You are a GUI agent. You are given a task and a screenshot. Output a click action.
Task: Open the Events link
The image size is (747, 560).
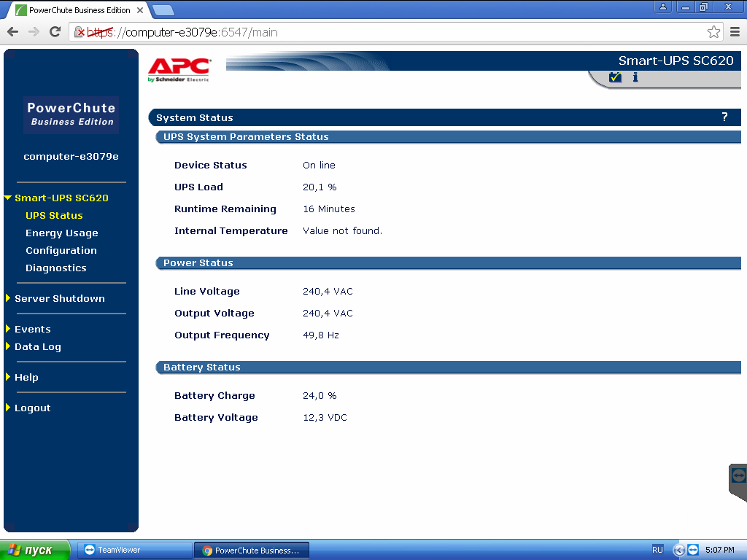(32, 329)
